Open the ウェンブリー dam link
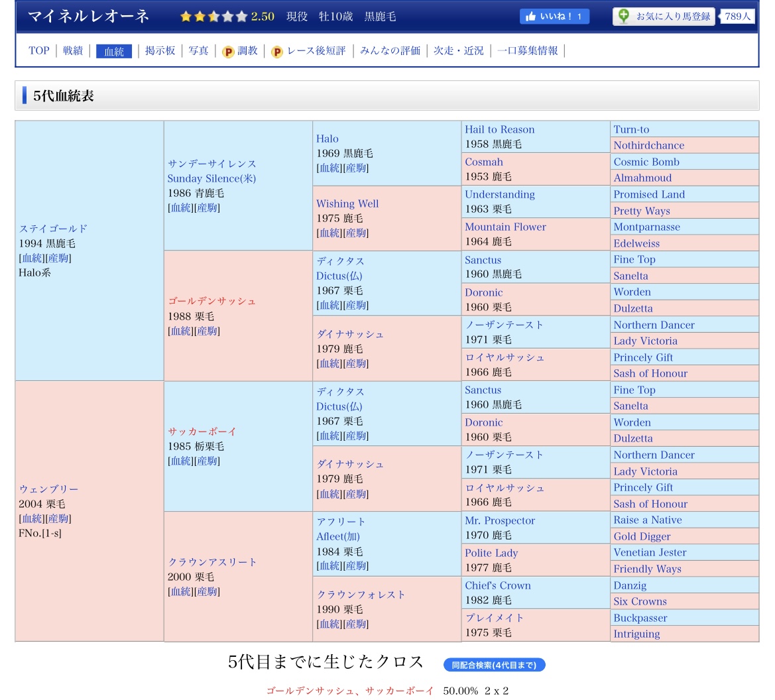The width and height of the screenshot is (775, 700). point(48,489)
